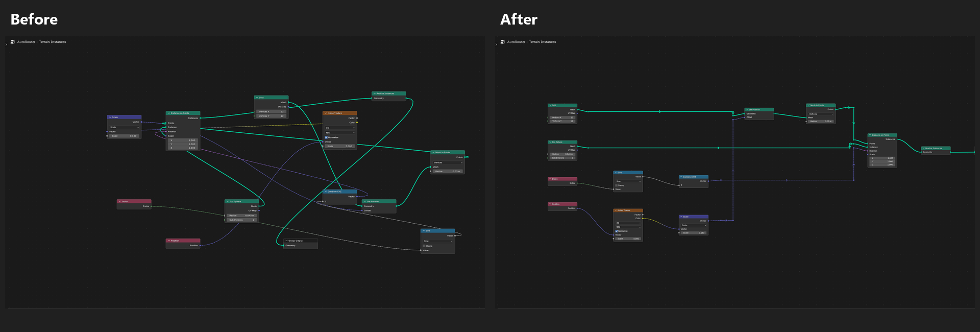Screen dimensions: 980x332
Task: Click Vertices X field in After Grid node
Action: coord(562,117)
